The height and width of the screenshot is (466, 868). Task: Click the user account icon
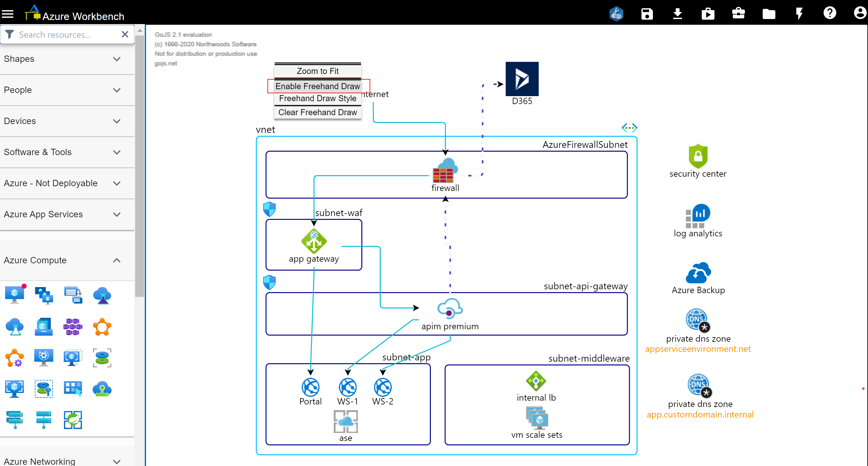pyautogui.click(x=859, y=13)
